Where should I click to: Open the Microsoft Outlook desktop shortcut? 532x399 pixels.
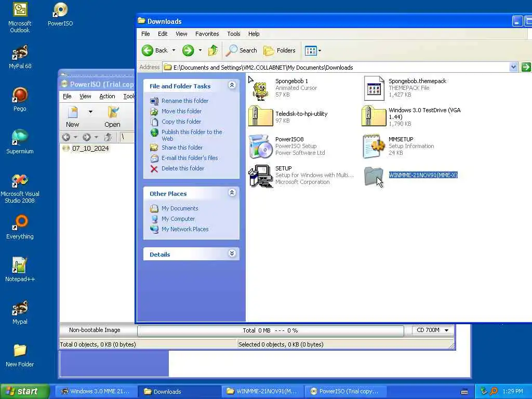click(20, 18)
